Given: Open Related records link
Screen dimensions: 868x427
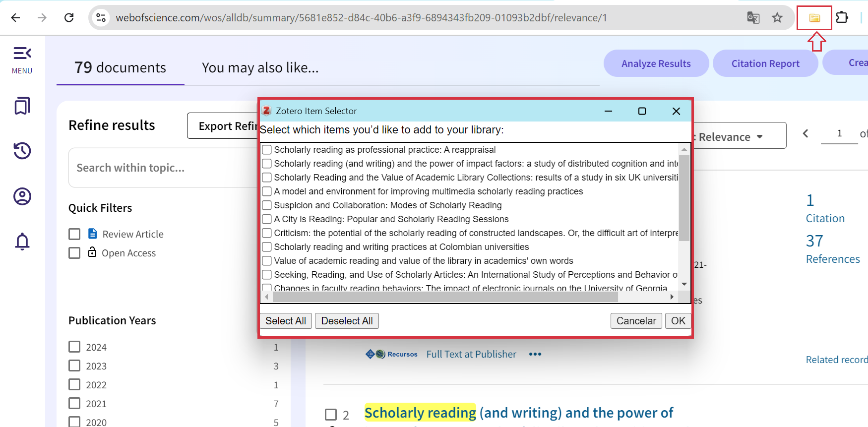Looking at the screenshot, I should click(837, 360).
